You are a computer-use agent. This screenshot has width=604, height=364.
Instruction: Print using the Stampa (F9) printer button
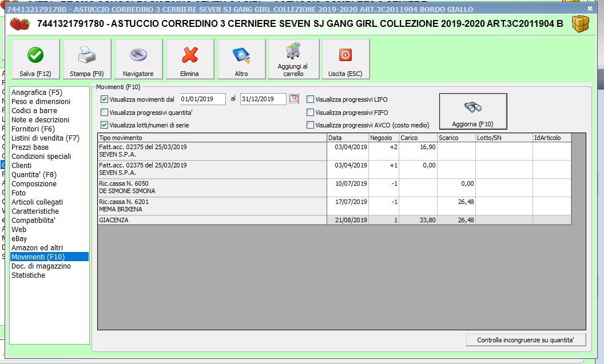pyautogui.click(x=87, y=59)
